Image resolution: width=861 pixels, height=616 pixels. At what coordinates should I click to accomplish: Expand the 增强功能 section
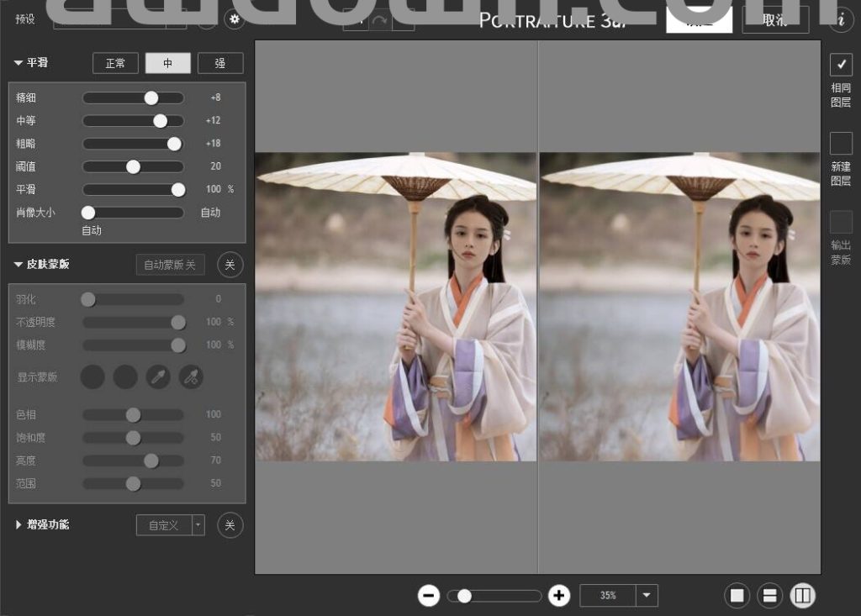(19, 525)
